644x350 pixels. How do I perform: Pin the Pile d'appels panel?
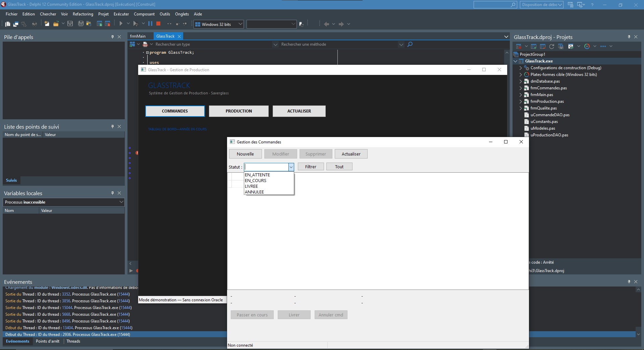112,37
